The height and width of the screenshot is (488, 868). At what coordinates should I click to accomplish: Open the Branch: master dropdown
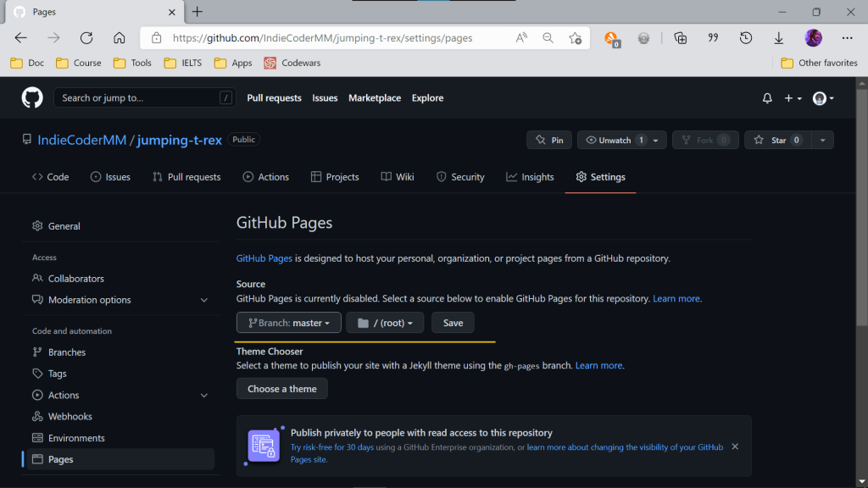[x=288, y=323]
